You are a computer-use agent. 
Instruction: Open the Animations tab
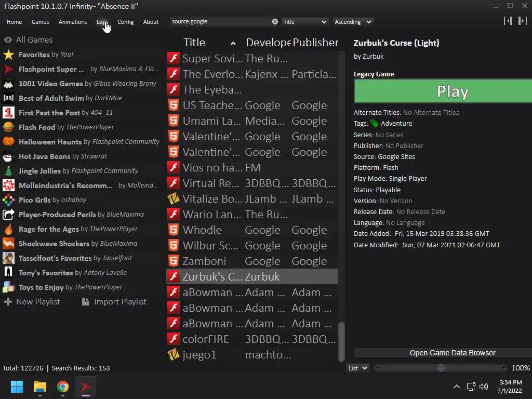point(73,22)
